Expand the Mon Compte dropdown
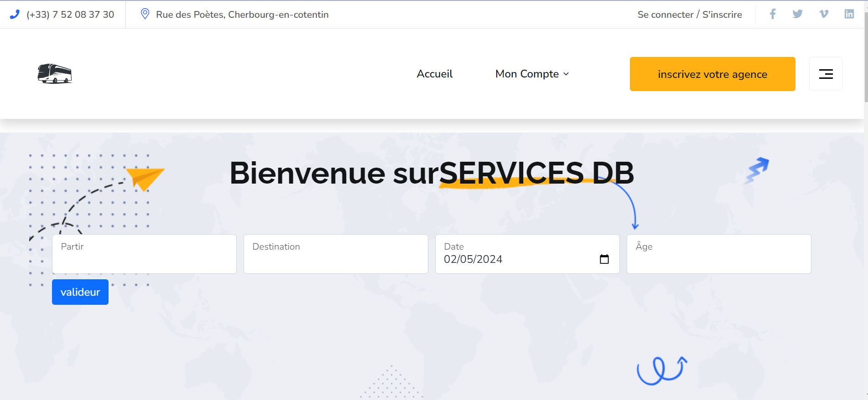Viewport: 868px width, 400px height. (x=532, y=74)
